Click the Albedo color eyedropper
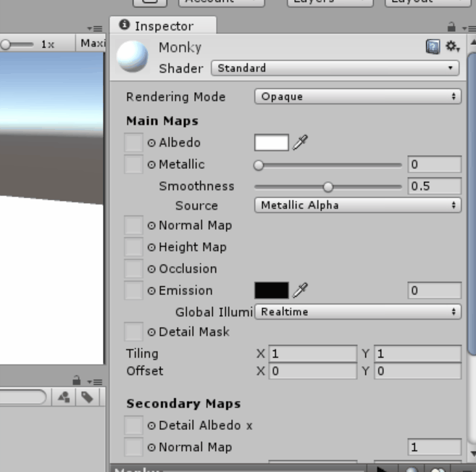476x472 pixels. tap(300, 142)
